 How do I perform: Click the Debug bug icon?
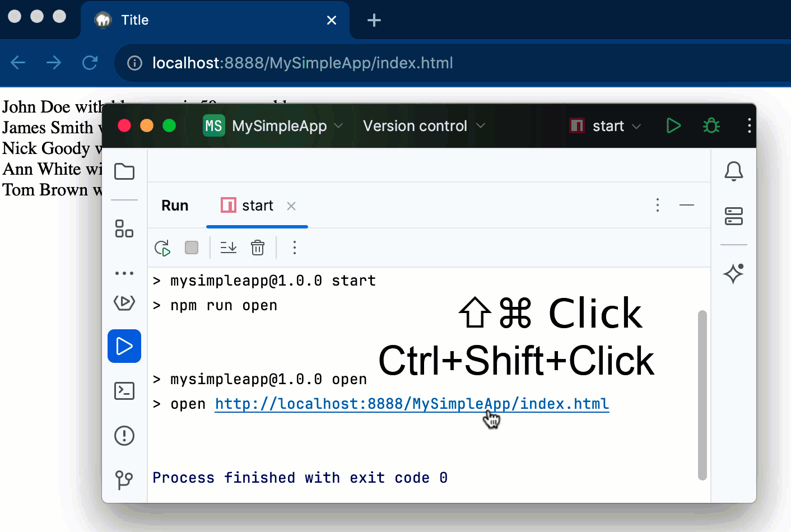[711, 126]
